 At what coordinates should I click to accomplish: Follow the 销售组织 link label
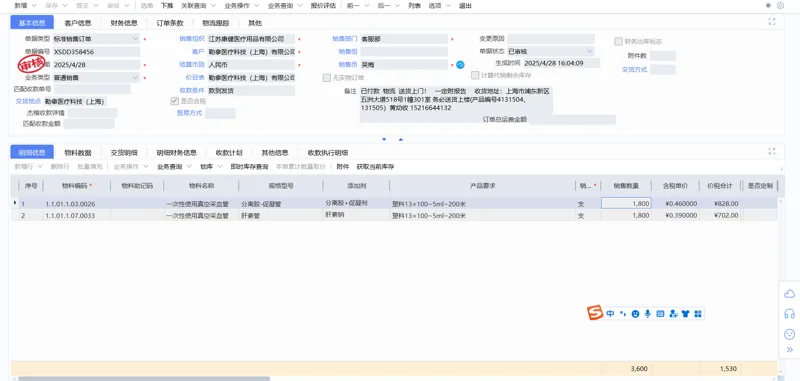click(x=192, y=39)
